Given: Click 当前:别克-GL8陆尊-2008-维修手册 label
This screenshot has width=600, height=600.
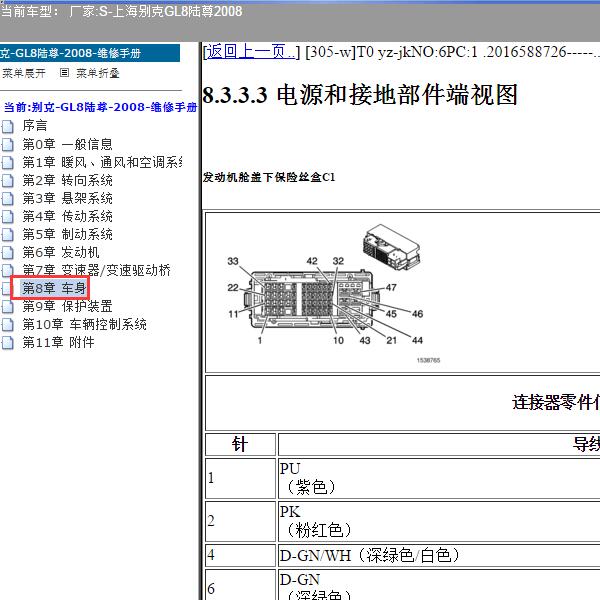Looking at the screenshot, I should click(x=100, y=107).
